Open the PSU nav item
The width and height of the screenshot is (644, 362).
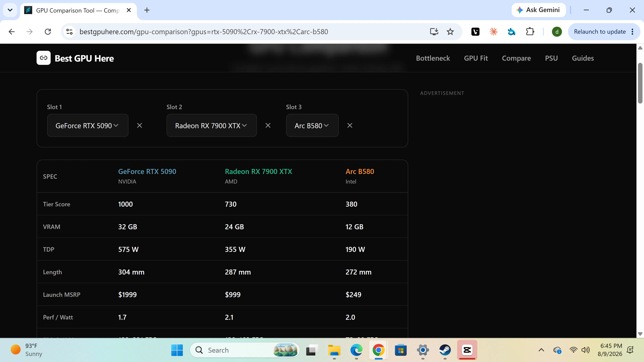point(551,58)
